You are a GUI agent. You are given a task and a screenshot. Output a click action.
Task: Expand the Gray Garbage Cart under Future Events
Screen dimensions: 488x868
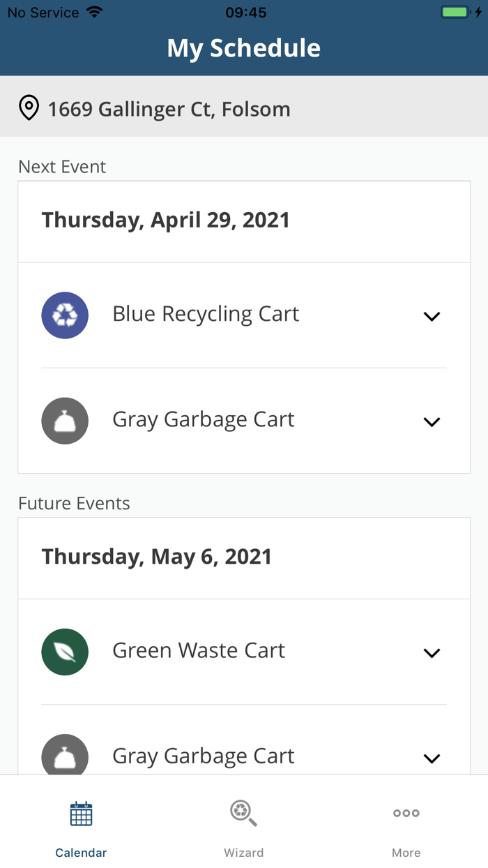[x=432, y=758]
